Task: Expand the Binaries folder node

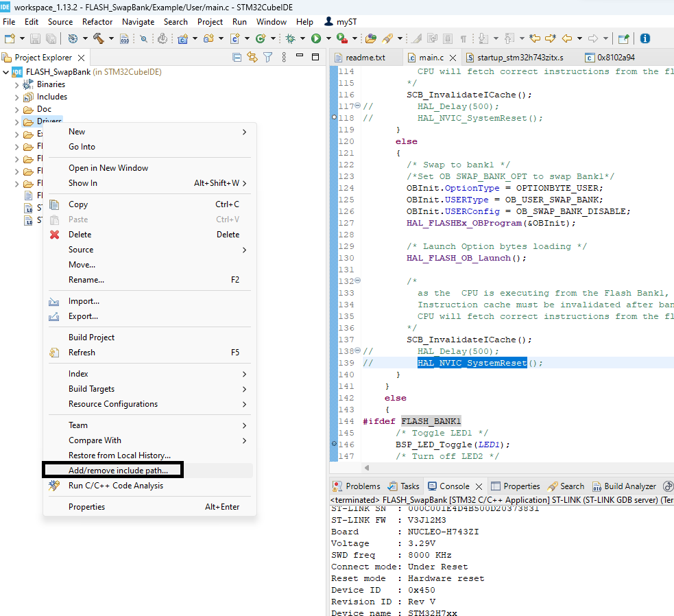Action: click(17, 84)
